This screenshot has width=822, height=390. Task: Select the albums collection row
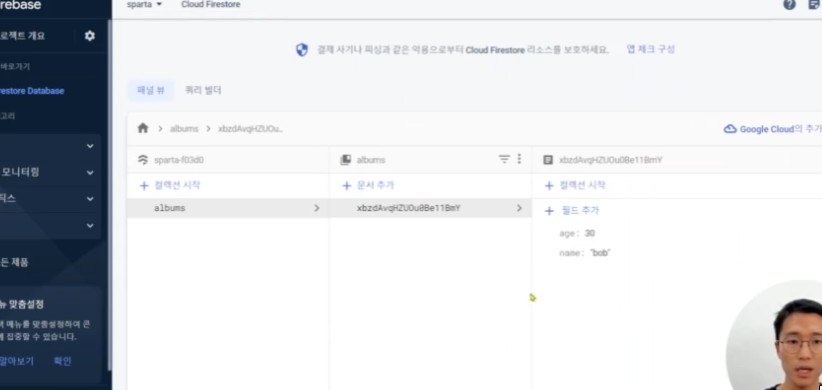pyautogui.click(x=228, y=208)
